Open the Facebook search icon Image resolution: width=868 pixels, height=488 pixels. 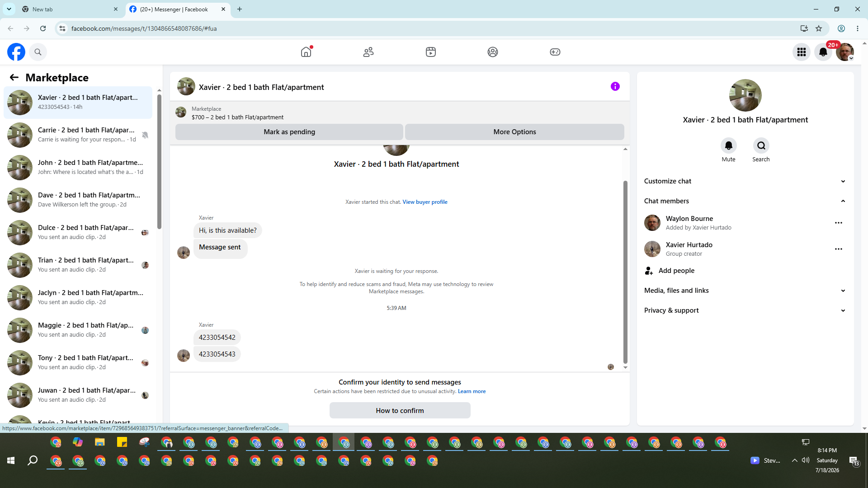tap(38, 52)
